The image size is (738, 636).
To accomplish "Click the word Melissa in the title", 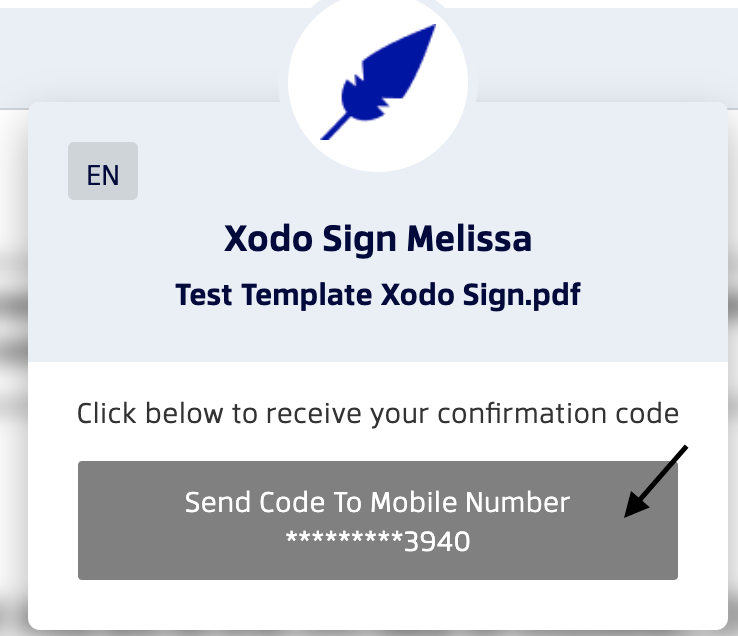I will pos(469,239).
